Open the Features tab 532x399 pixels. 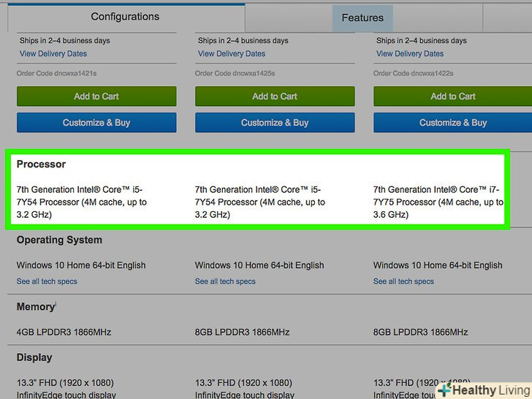362,18
